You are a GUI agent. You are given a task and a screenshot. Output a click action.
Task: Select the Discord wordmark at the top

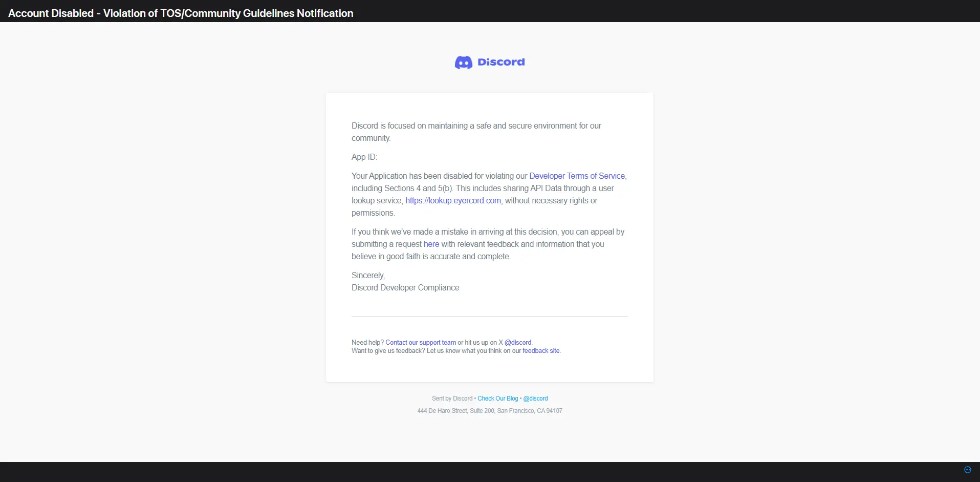[x=500, y=62]
